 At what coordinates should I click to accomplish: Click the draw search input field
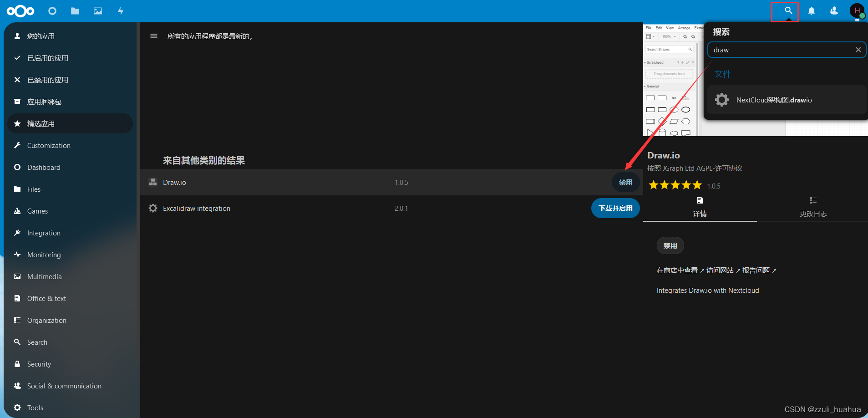click(x=787, y=50)
